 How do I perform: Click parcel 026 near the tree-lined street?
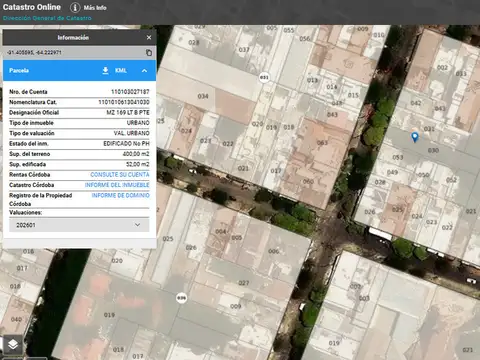(370, 212)
